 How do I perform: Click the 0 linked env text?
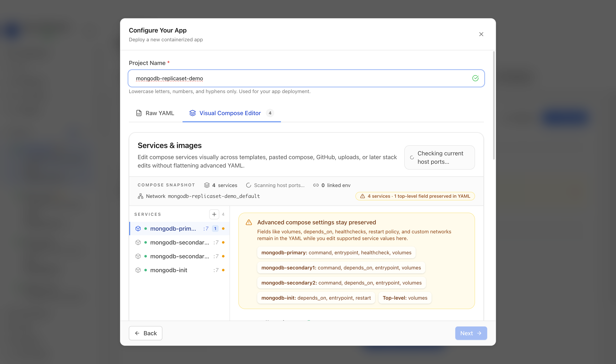(336, 185)
